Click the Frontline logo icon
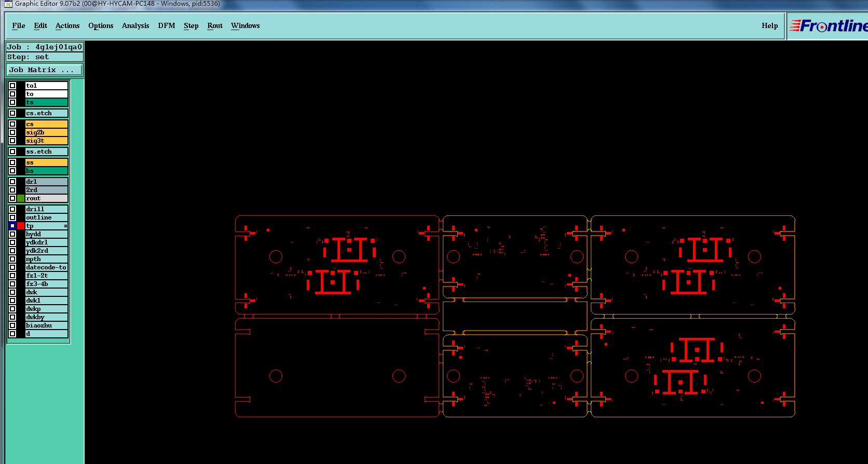 click(828, 26)
